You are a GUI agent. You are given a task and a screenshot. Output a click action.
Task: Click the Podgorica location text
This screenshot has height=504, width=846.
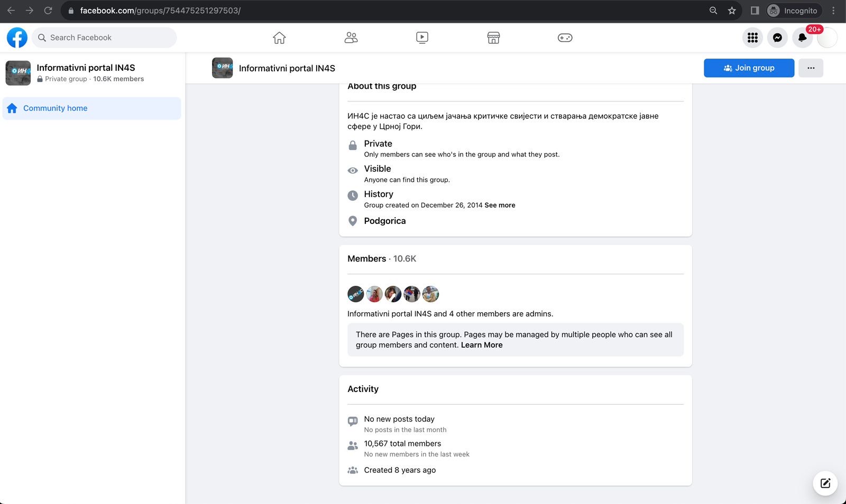(x=385, y=221)
